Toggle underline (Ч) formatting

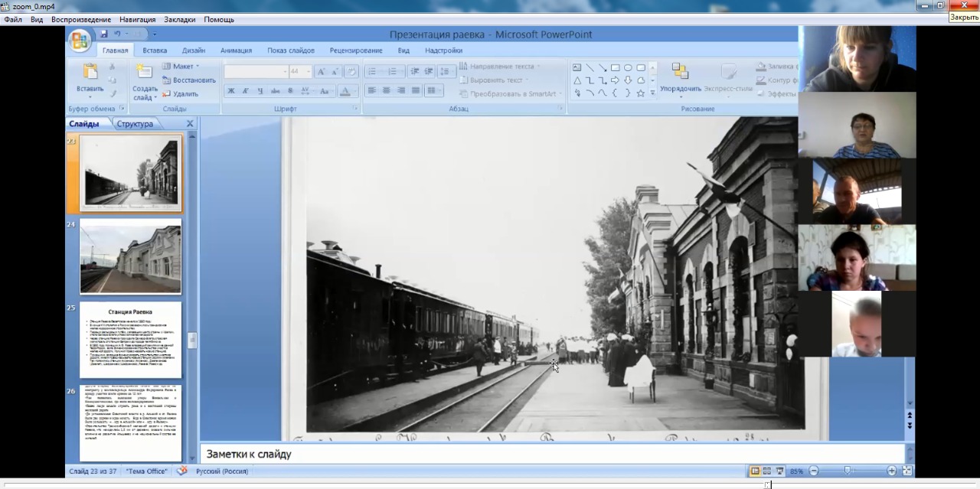(260, 91)
